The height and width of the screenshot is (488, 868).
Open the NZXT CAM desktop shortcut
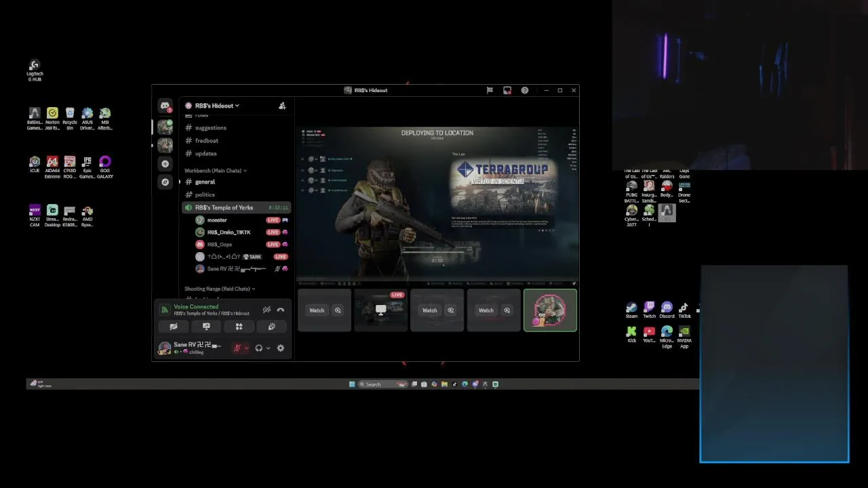35,216
